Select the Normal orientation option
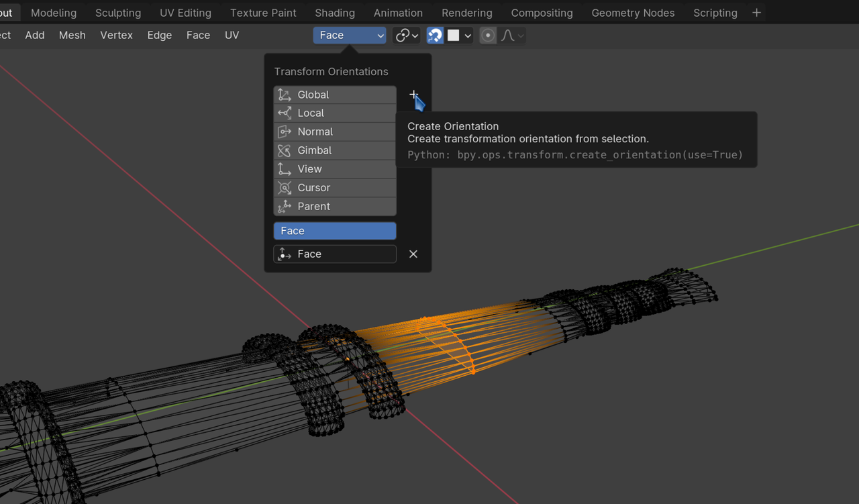Image resolution: width=859 pixels, height=504 pixels. 334,132
